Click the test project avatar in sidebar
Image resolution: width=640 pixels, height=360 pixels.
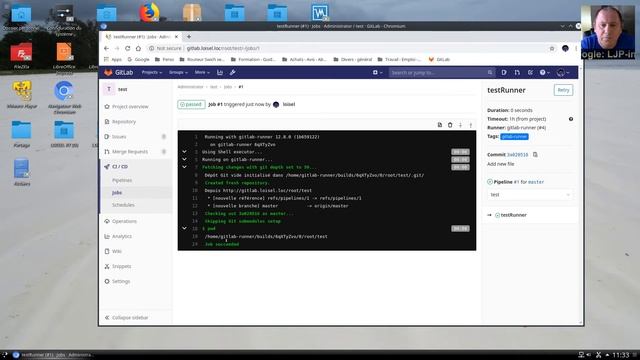(x=109, y=89)
